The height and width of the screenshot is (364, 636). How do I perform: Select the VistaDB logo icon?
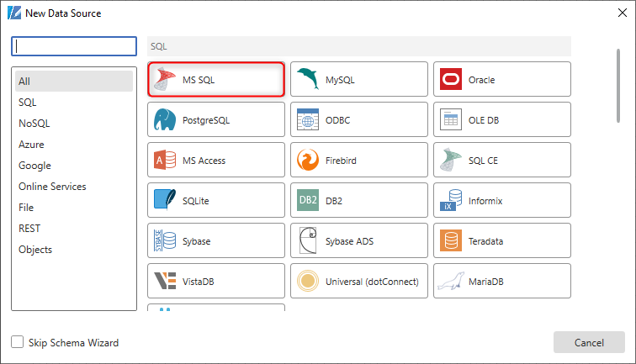165,281
